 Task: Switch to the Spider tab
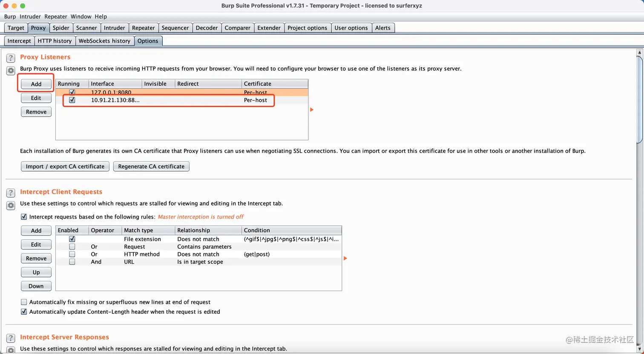61,28
